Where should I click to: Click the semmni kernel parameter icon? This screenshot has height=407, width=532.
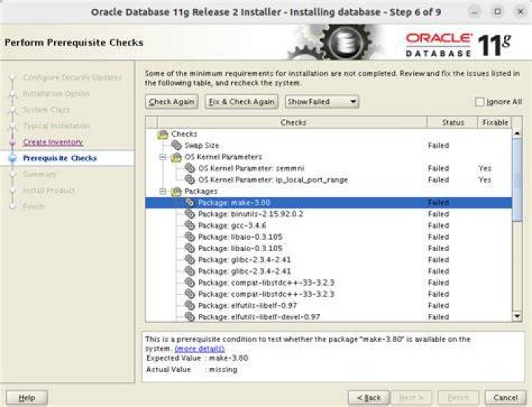190,168
